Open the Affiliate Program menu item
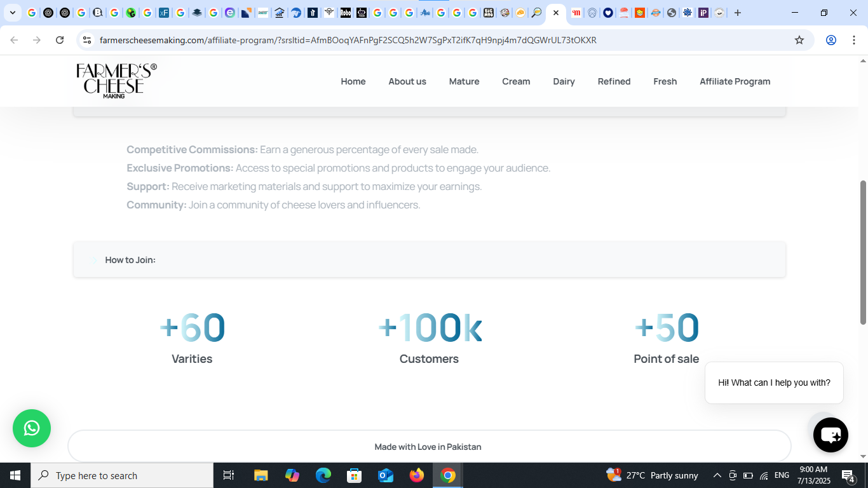The height and width of the screenshot is (488, 868). point(735,81)
